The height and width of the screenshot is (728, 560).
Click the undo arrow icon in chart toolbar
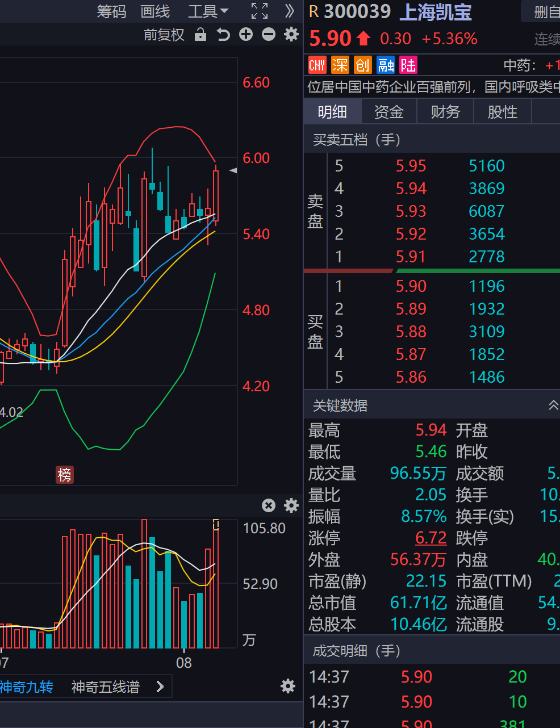223,35
